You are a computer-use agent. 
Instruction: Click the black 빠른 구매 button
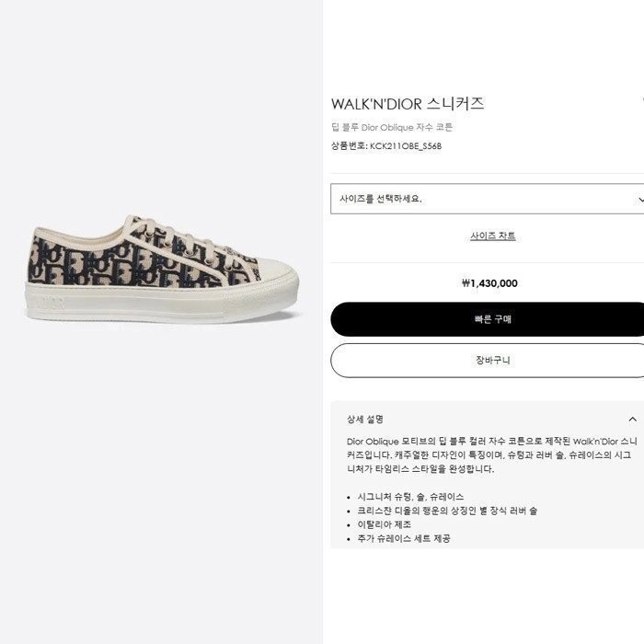(488, 319)
